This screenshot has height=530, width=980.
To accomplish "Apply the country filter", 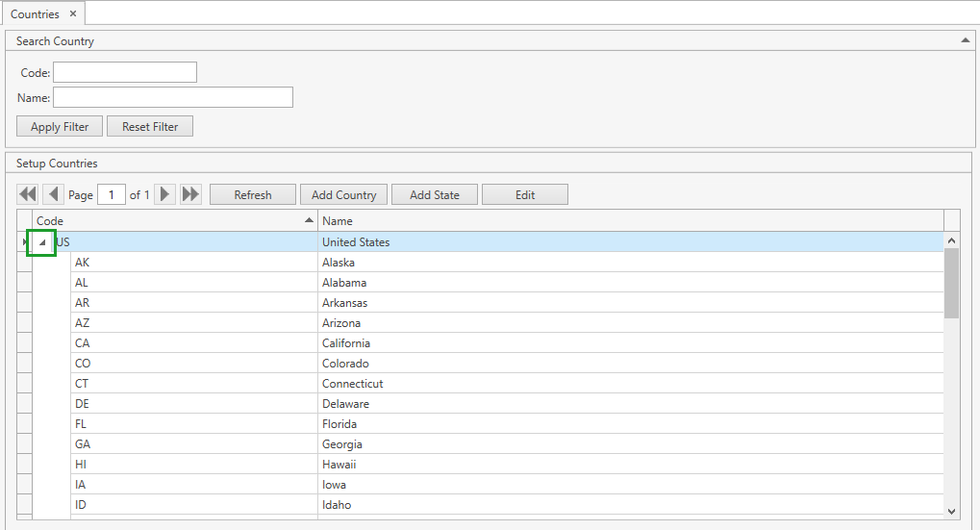I will pos(60,127).
